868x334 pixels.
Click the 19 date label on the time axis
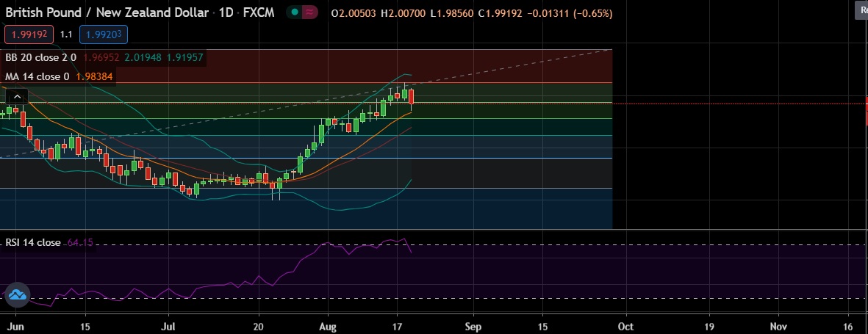coord(709,327)
